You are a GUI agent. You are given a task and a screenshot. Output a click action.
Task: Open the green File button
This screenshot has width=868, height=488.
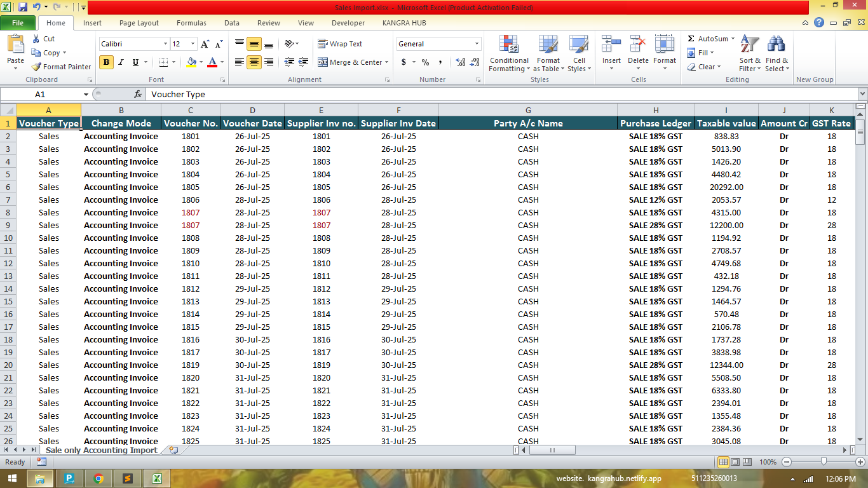(18, 23)
